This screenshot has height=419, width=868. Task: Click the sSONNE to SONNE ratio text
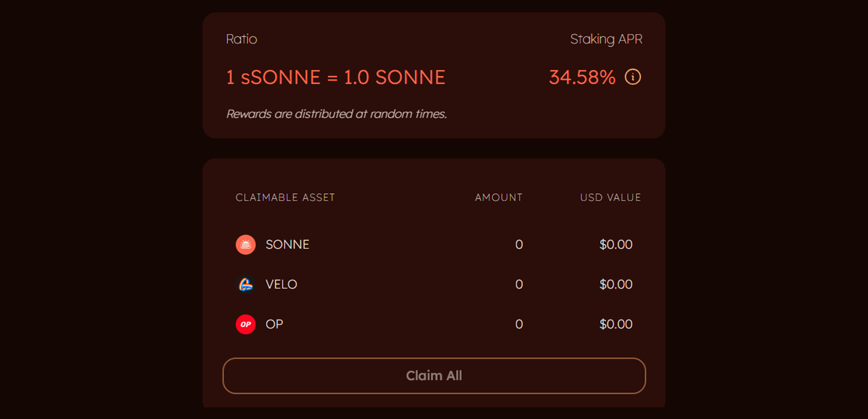(x=336, y=78)
